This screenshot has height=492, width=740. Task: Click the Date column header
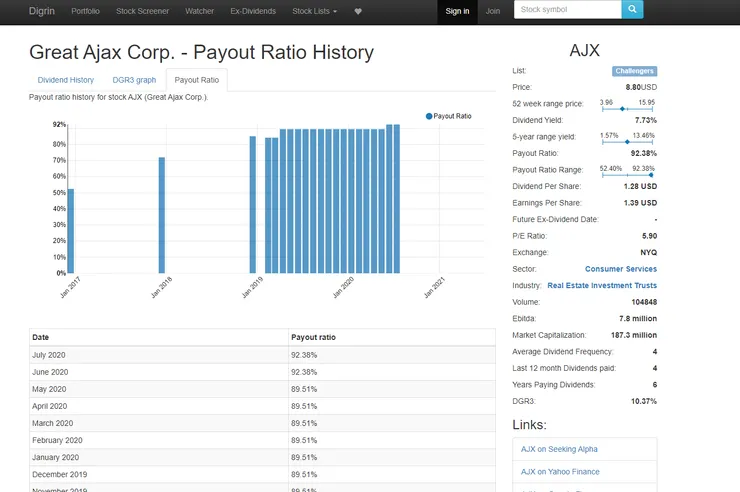tap(159, 337)
